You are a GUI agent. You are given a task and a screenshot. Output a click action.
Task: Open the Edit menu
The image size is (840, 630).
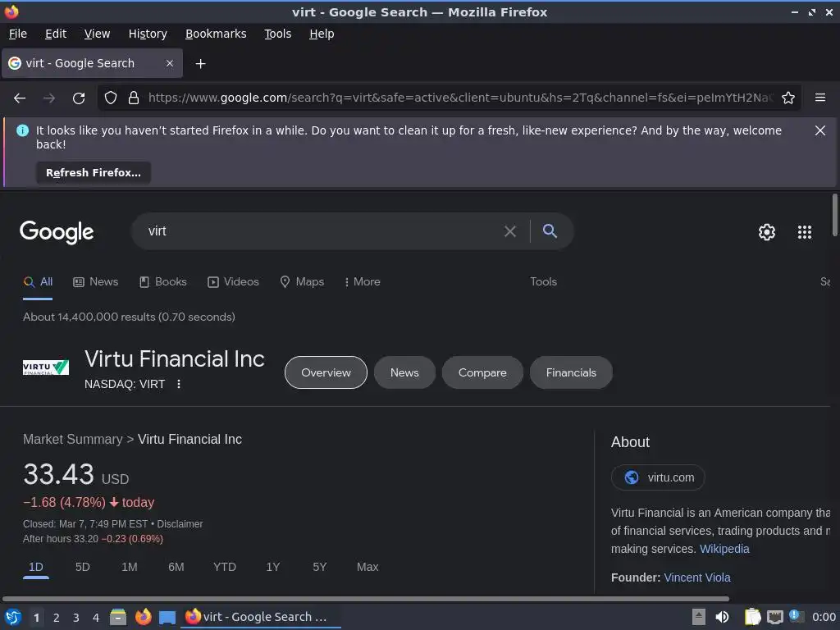56,34
